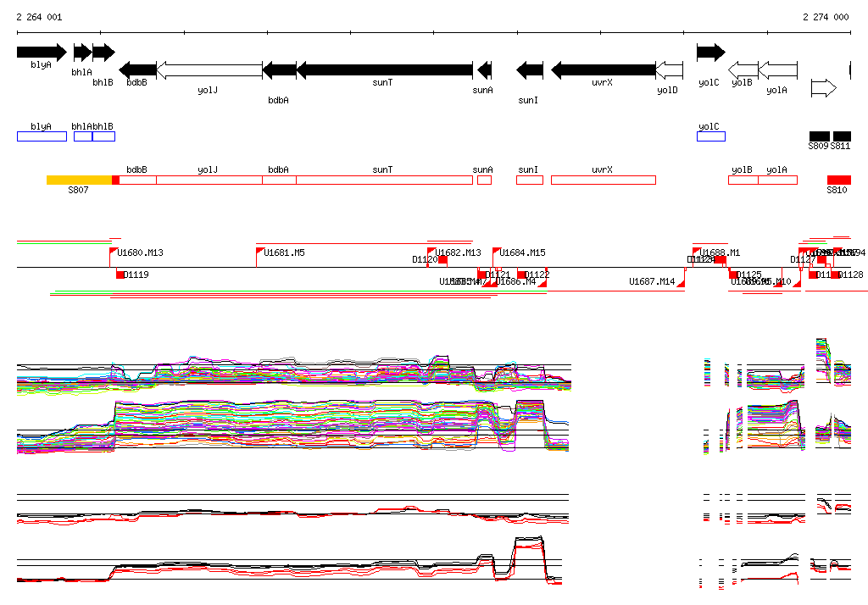The height and width of the screenshot is (605, 868).
Task: Select the U1687.M14 red triangle marker
Action: pyautogui.click(x=682, y=283)
